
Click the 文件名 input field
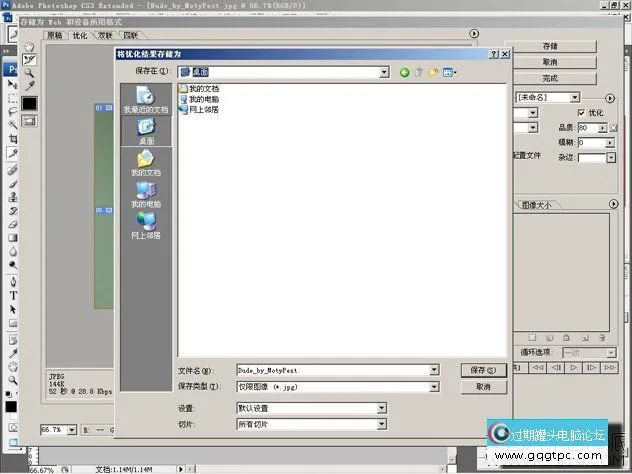(333, 370)
